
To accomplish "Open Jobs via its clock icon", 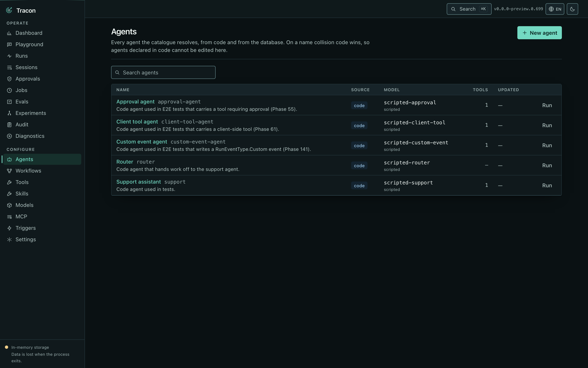I will tap(9, 90).
